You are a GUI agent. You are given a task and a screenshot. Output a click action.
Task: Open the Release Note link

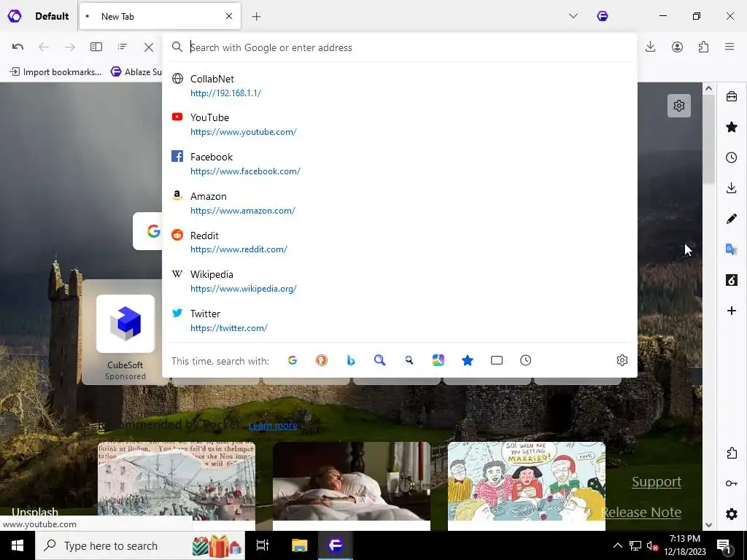click(640, 512)
